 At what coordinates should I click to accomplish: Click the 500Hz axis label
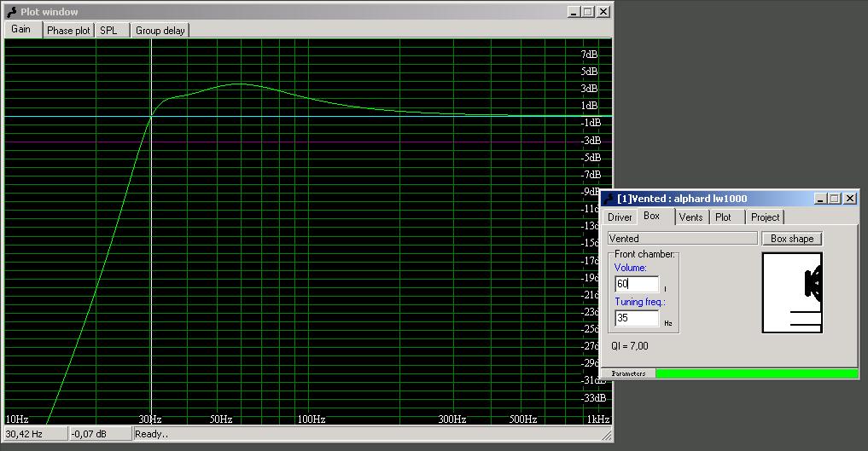coord(523,419)
